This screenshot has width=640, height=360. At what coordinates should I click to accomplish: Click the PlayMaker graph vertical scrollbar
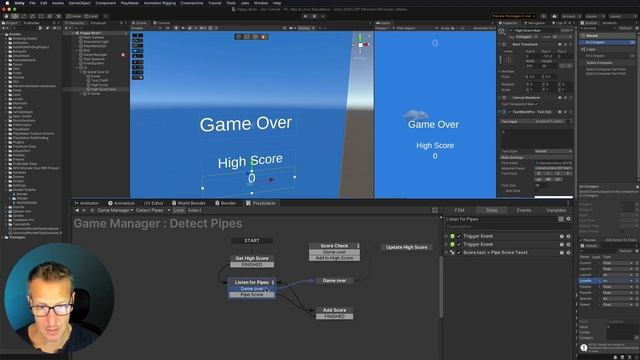(x=441, y=286)
